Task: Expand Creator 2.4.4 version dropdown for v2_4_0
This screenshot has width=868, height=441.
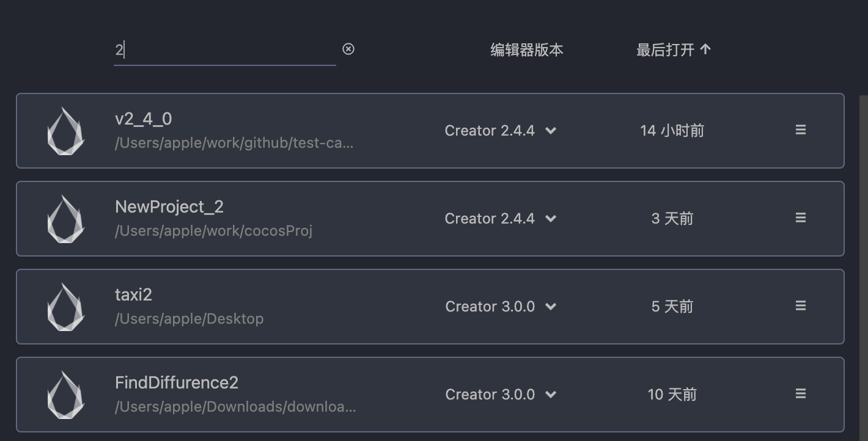Action: pyautogui.click(x=551, y=131)
